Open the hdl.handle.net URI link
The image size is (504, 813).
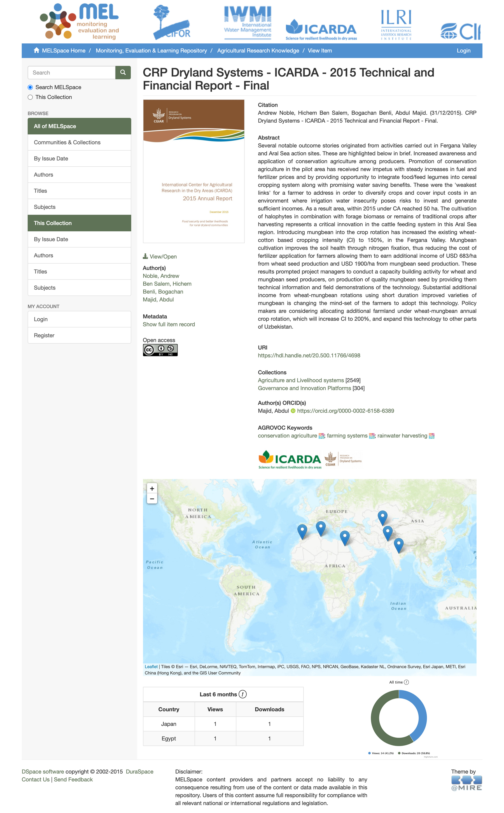point(309,355)
